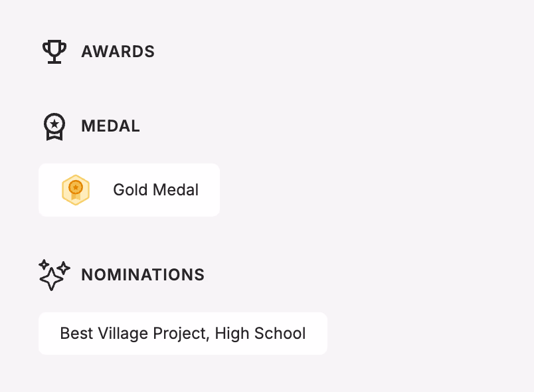This screenshot has height=392, width=534.
Task: Click the gold hexagon badge icon
Action: point(76,190)
